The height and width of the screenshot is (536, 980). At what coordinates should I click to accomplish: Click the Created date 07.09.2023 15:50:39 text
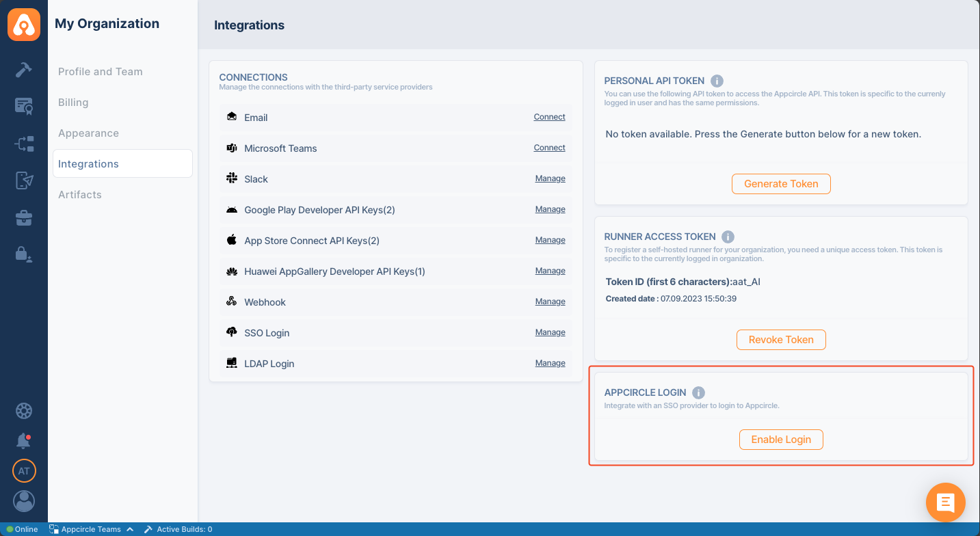click(671, 299)
